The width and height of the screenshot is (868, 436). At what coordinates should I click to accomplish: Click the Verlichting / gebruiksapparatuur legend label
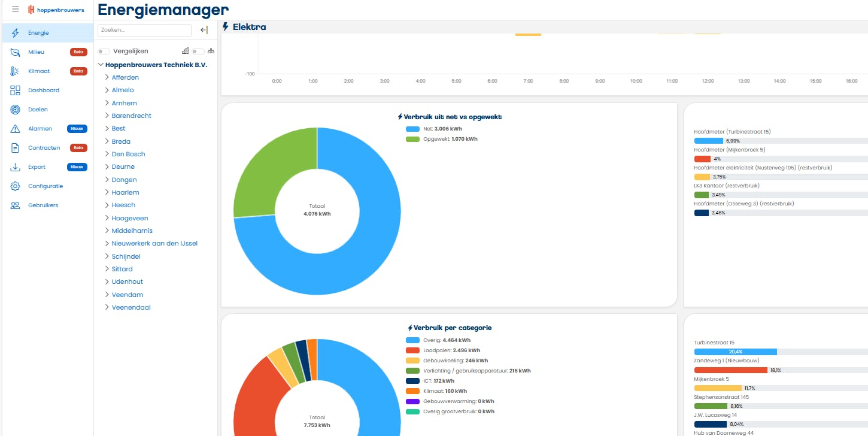[477, 371]
